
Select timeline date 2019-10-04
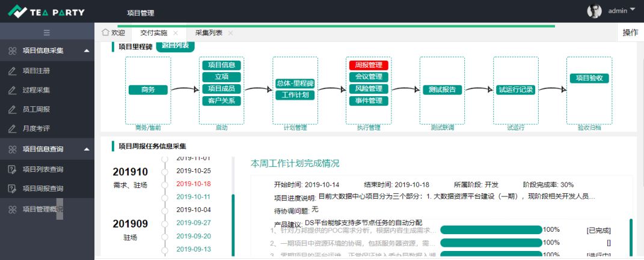pyautogui.click(x=194, y=210)
